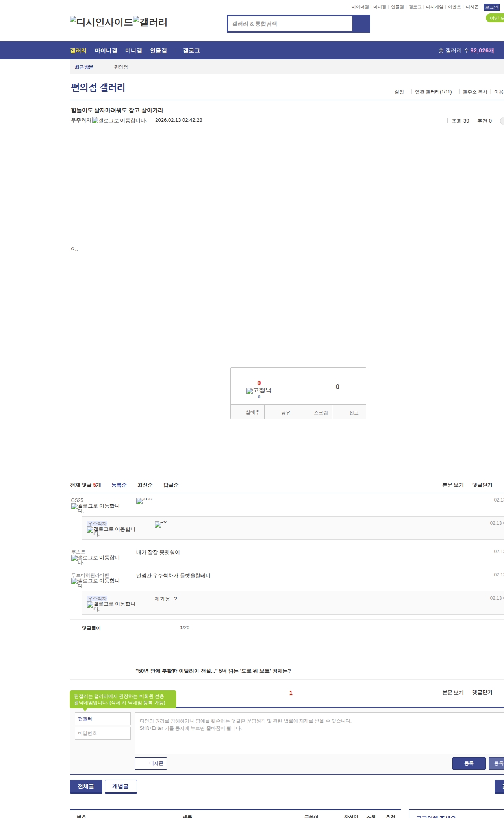Click the blue search button beside search box
Screen dimensions: 504x818
(361, 24)
